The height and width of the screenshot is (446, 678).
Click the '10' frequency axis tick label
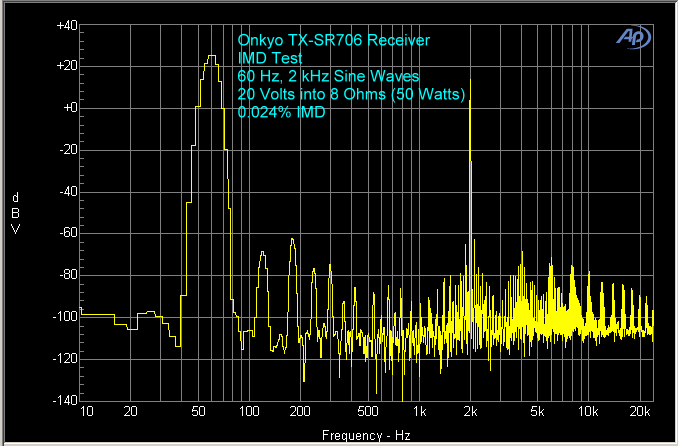point(86,411)
